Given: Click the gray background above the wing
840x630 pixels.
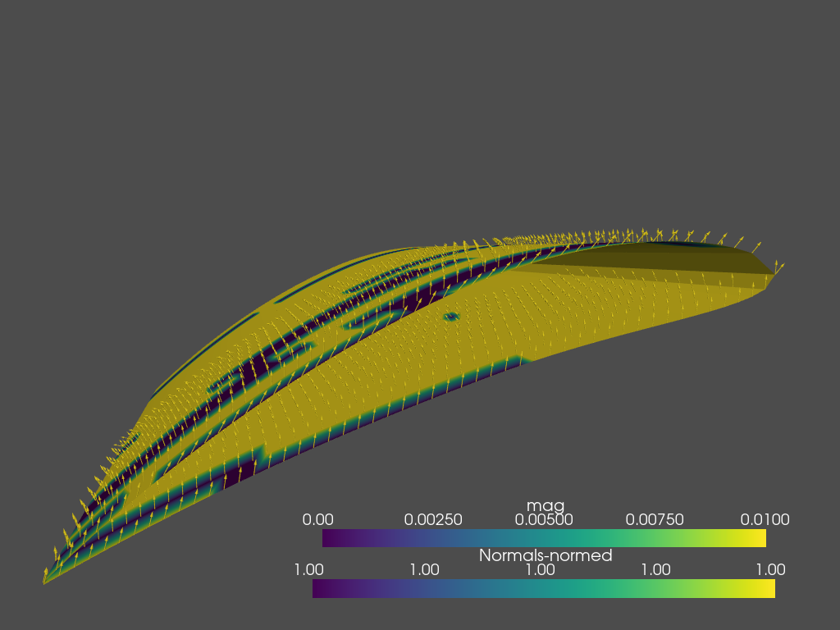Looking at the screenshot, I should 410,123.
